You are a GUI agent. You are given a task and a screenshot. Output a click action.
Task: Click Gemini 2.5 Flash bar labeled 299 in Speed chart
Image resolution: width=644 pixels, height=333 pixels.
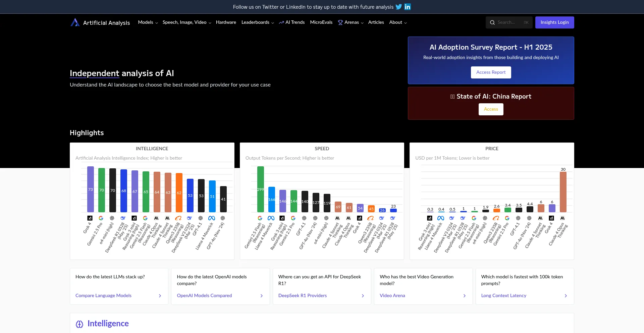[x=261, y=189]
